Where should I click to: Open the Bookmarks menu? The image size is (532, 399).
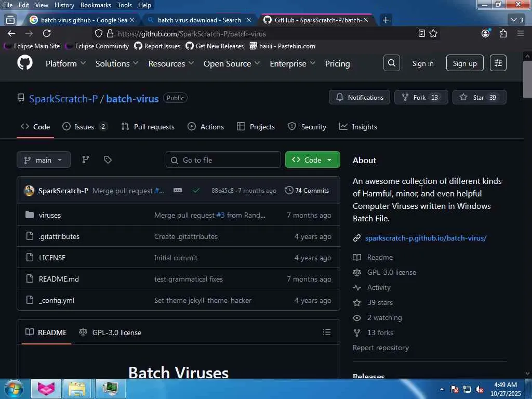tap(96, 5)
